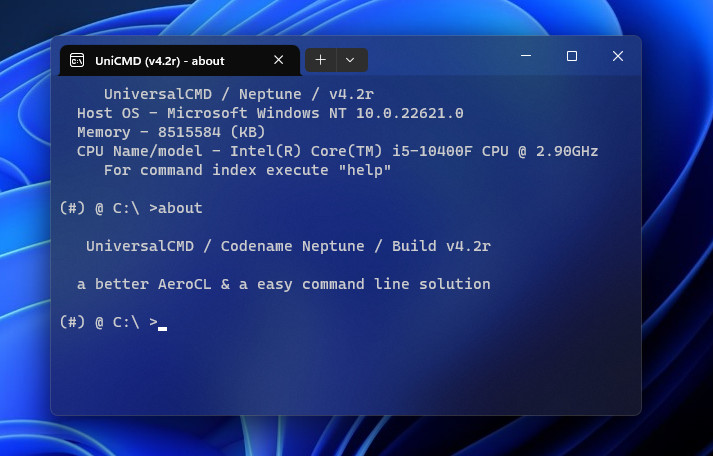The height and width of the screenshot is (456, 713).
Task: Close the UniCMD about tab
Action: point(279,60)
